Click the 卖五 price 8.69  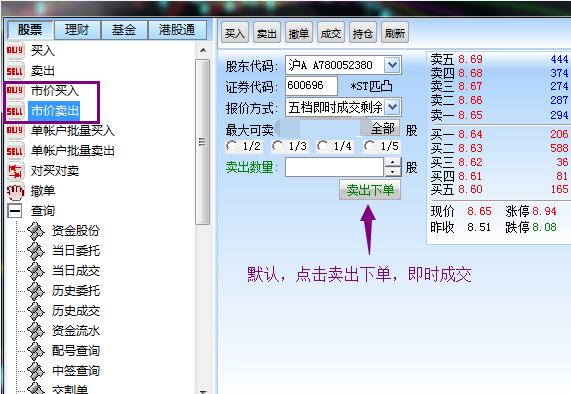click(x=470, y=59)
